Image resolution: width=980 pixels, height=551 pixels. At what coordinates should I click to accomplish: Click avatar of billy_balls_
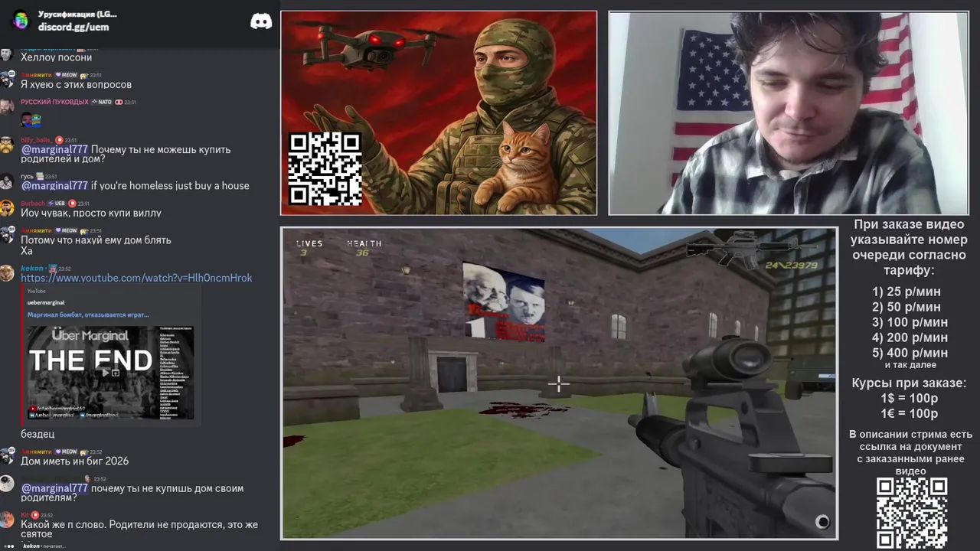tap(7, 145)
